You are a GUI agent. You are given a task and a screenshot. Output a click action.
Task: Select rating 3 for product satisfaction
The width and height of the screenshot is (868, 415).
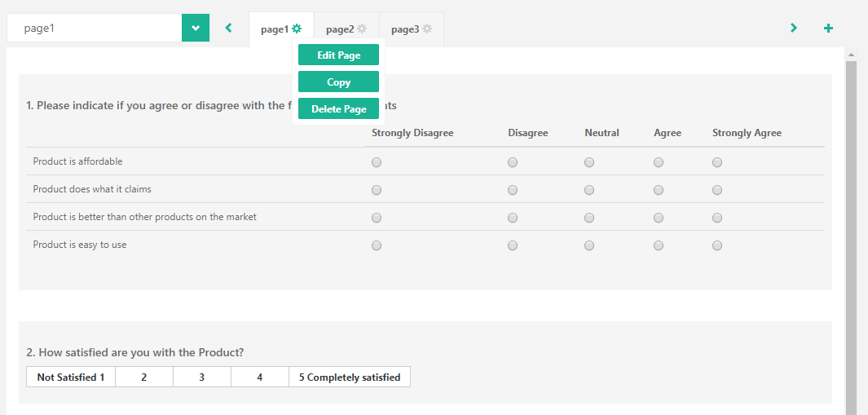click(x=201, y=377)
